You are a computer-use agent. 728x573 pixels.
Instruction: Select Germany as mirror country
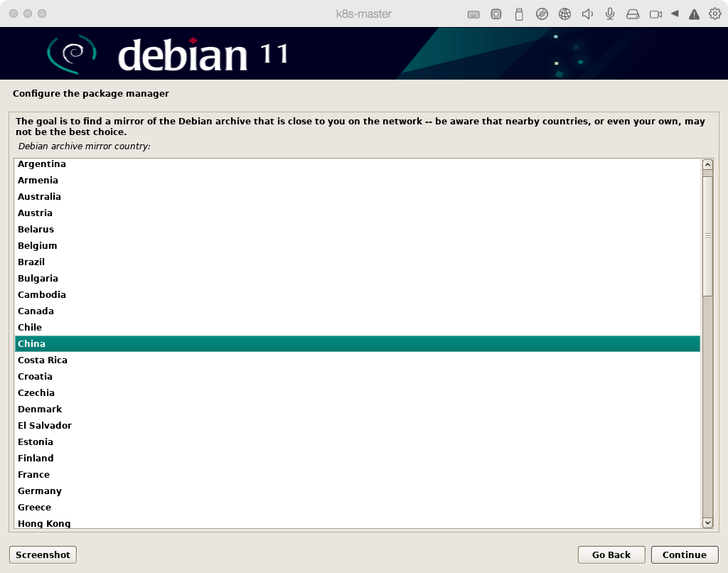tap(358, 491)
